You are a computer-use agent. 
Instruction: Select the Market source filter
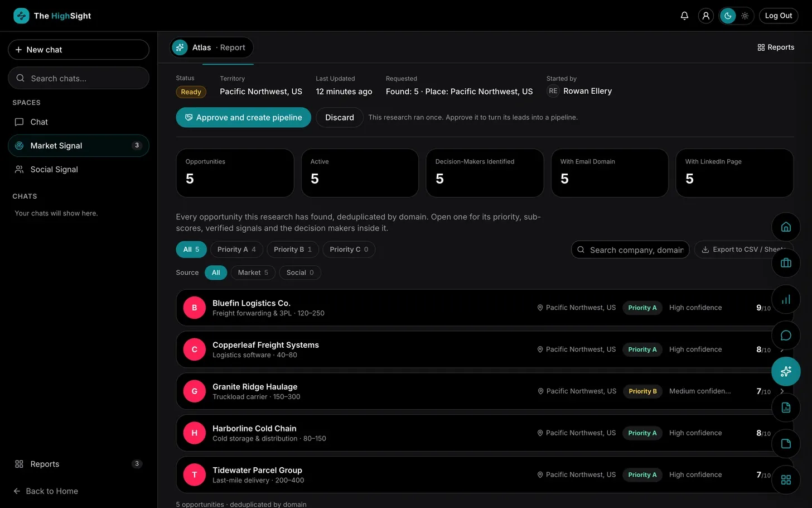(x=253, y=272)
